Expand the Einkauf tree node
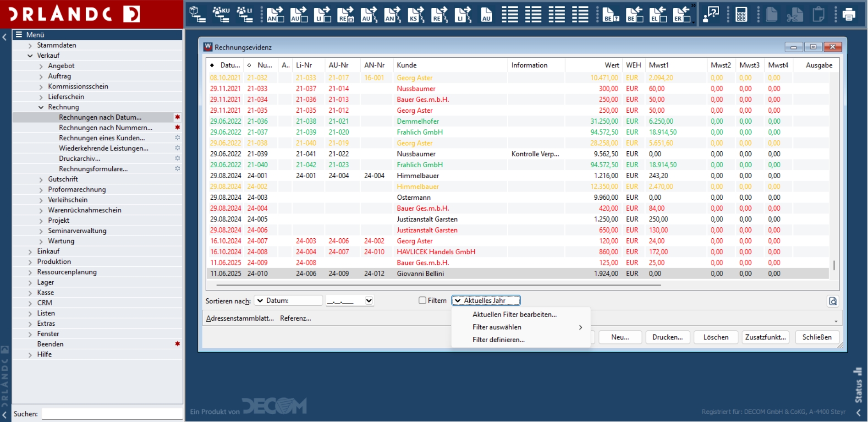The height and width of the screenshot is (422, 868). click(30, 252)
